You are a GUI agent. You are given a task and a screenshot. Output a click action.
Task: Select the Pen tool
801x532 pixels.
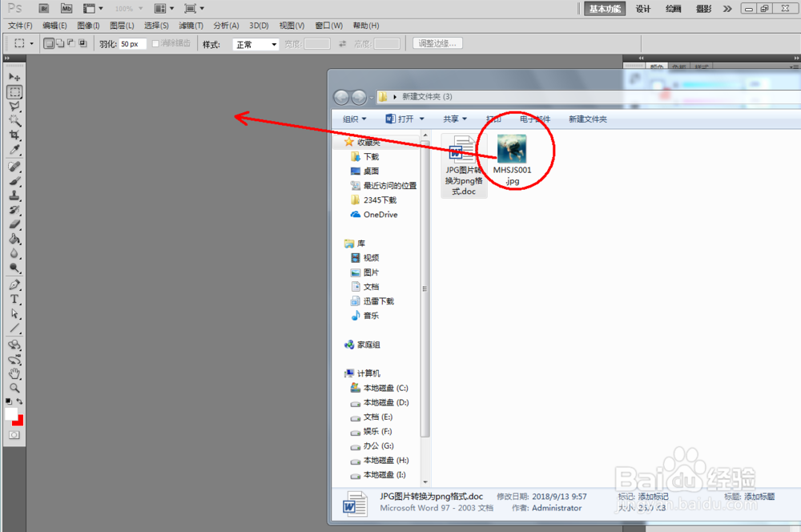pyautogui.click(x=14, y=284)
